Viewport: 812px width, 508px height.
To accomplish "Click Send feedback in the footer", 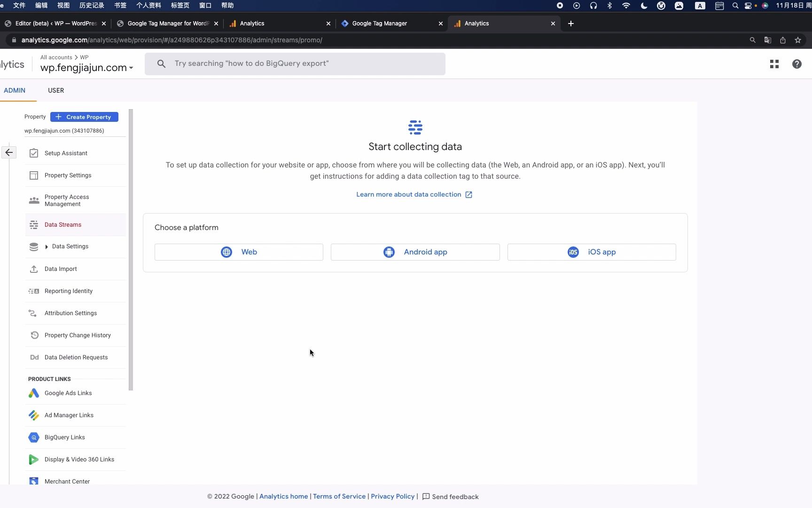I will point(450,497).
